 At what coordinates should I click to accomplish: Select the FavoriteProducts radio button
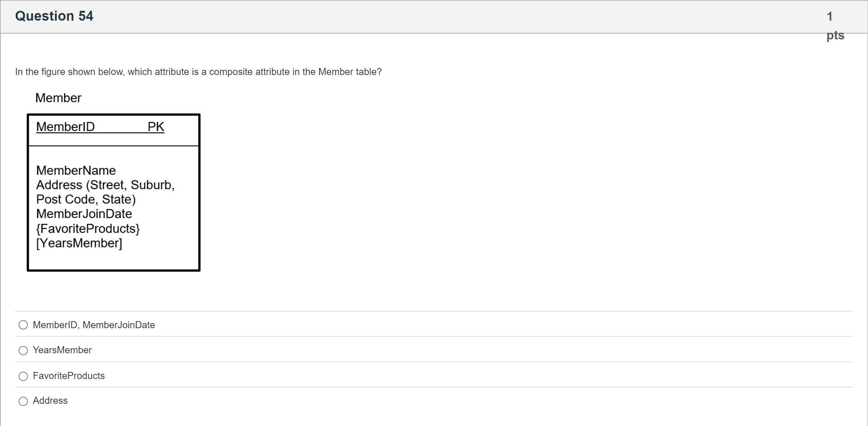(x=23, y=376)
